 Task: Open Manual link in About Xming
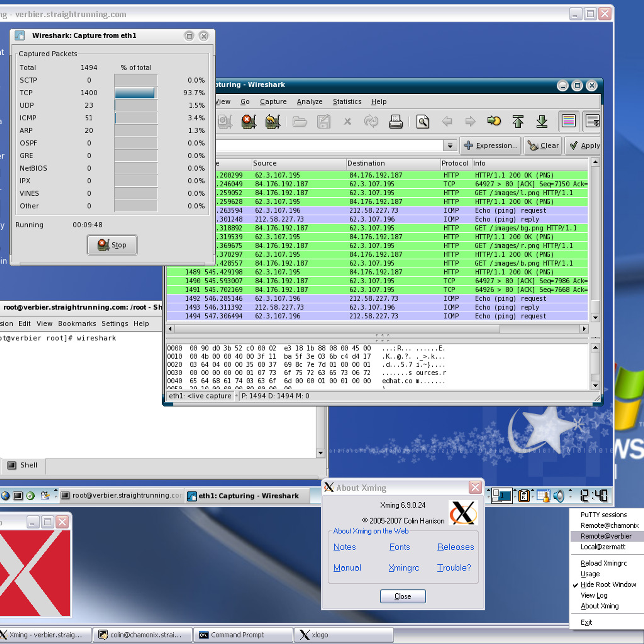tap(347, 568)
